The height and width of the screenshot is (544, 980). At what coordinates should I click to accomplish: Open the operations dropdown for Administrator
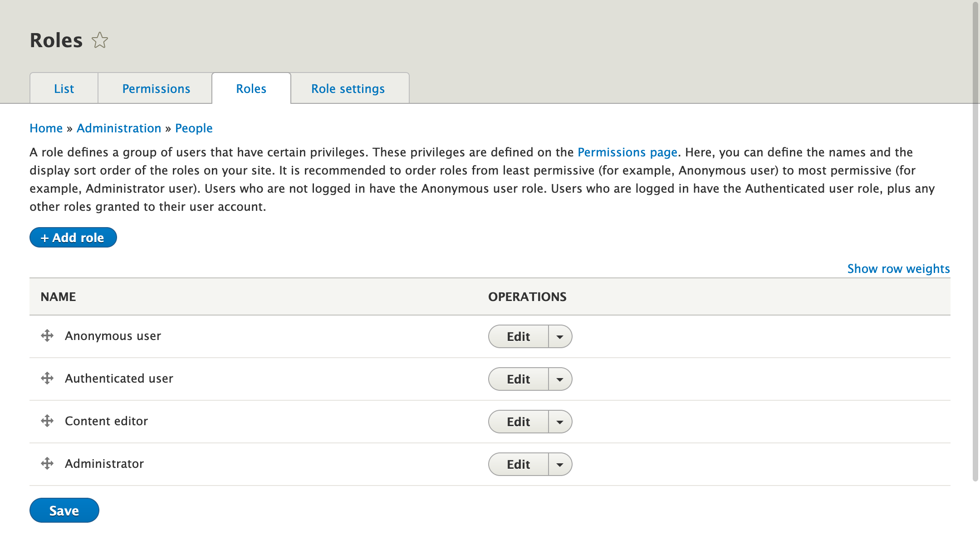(560, 464)
